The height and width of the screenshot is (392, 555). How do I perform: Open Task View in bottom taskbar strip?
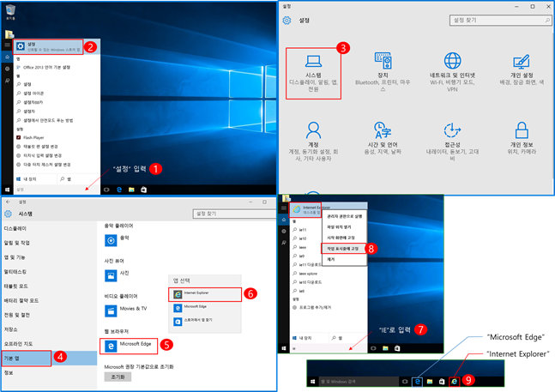[x=405, y=382]
